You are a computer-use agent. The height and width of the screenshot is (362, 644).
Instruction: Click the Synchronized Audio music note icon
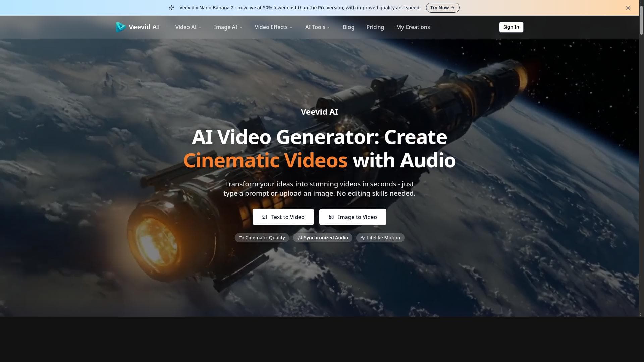tap(299, 238)
